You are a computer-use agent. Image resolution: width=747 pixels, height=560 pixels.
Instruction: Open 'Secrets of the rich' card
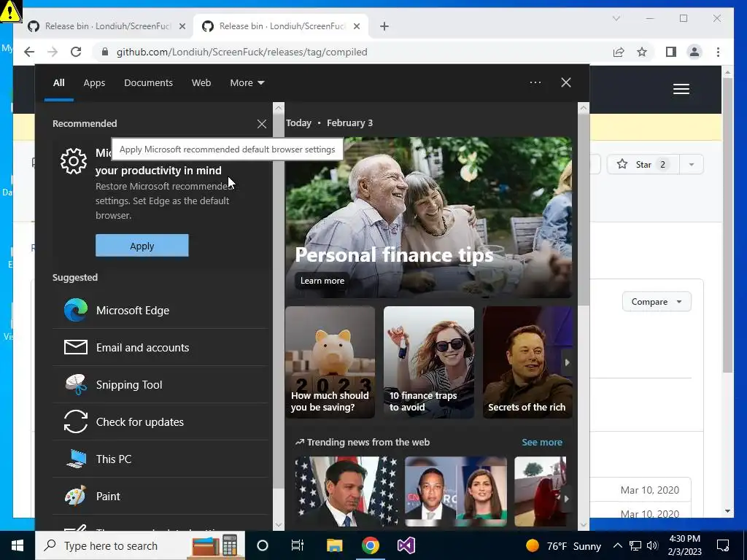tap(527, 362)
